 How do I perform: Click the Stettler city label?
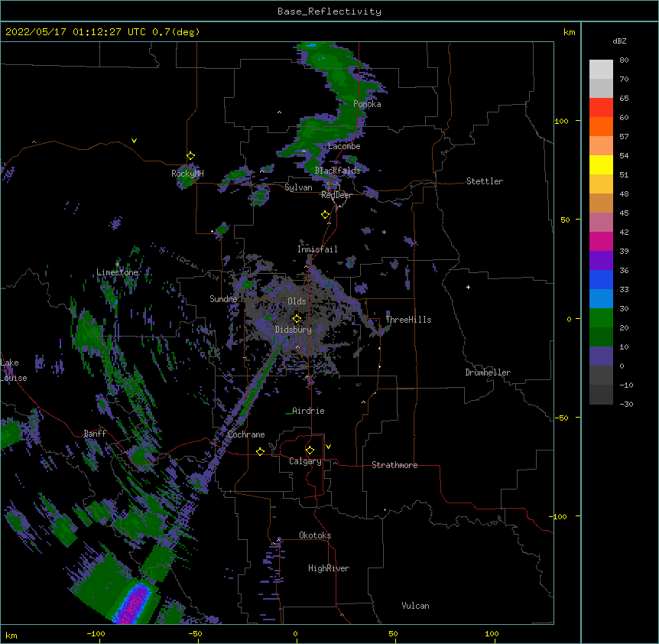pyautogui.click(x=485, y=181)
